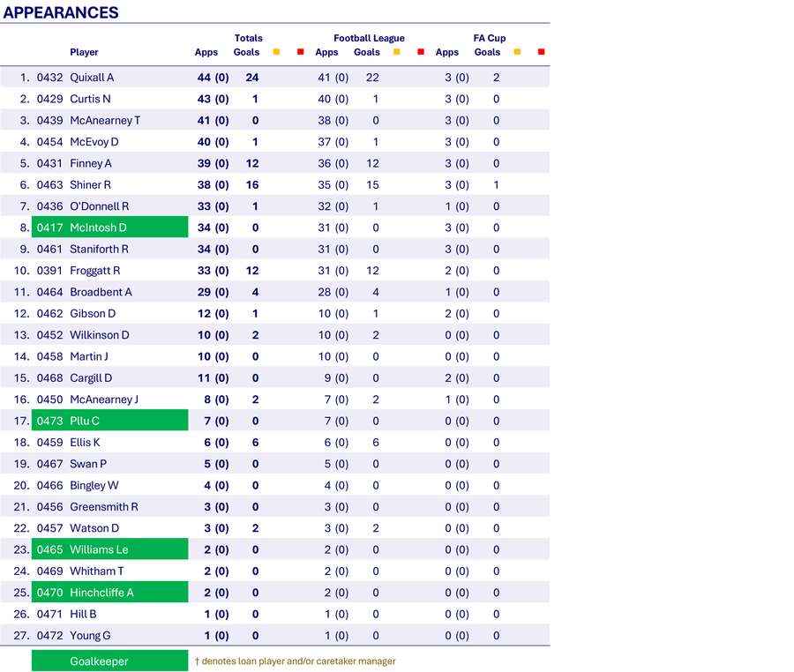Select player name Young G
The image size is (794, 672).
click(x=90, y=636)
